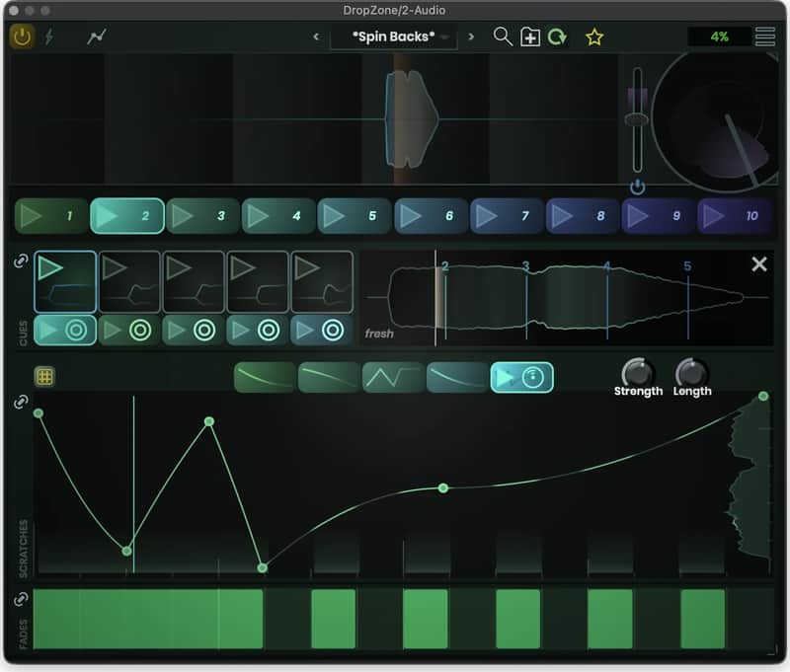Viewport: 790px width, 672px height.
Task: Select the second cue thumbnail
Action: [x=129, y=282]
